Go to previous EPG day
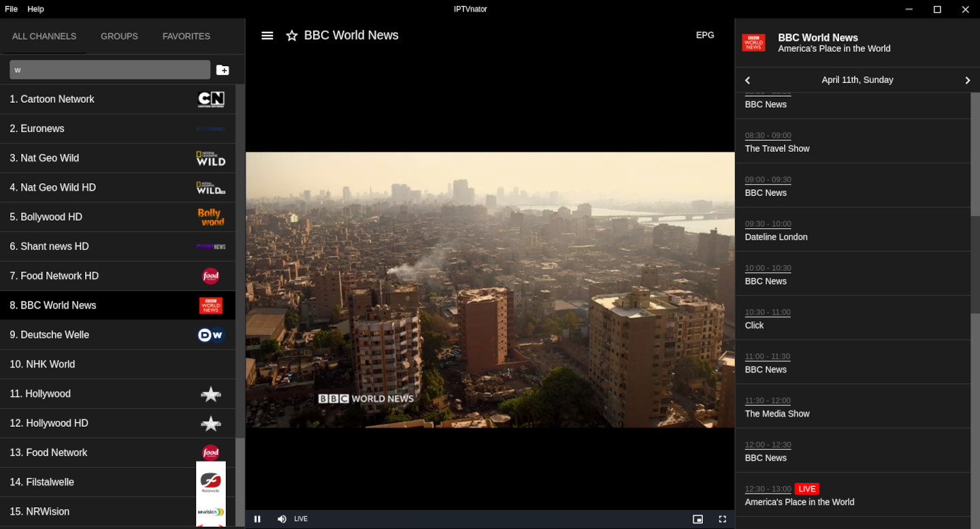Image resolution: width=980 pixels, height=529 pixels. click(747, 80)
